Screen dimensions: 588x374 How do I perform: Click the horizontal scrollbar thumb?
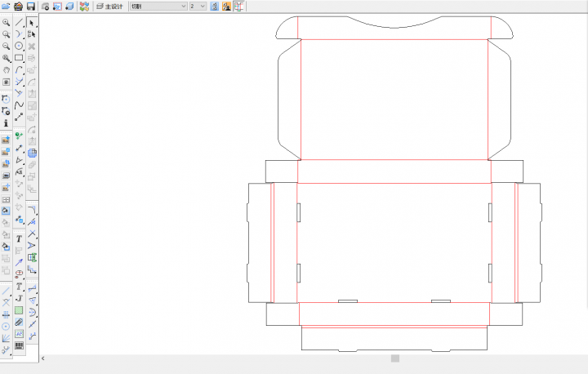coord(394,358)
